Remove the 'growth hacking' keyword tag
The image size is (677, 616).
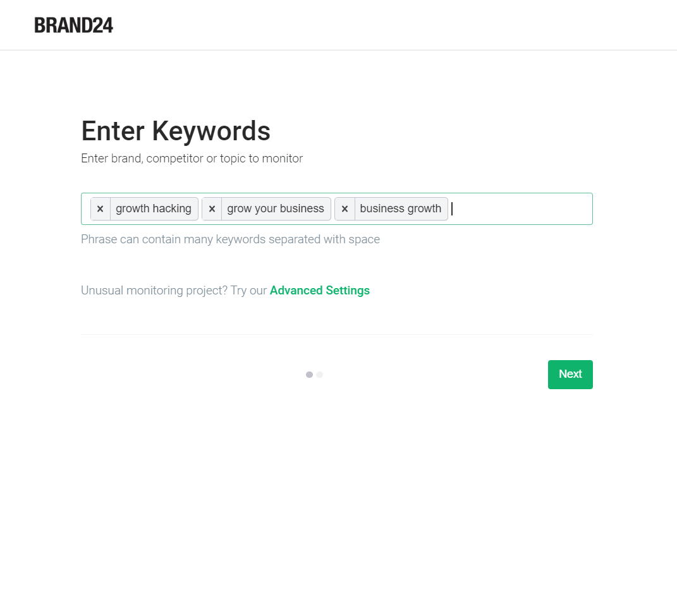click(x=100, y=209)
